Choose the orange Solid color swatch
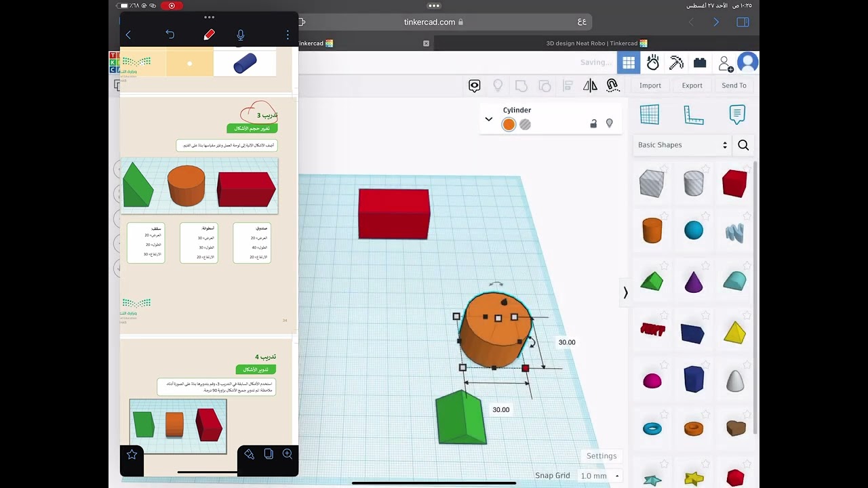 [509, 125]
